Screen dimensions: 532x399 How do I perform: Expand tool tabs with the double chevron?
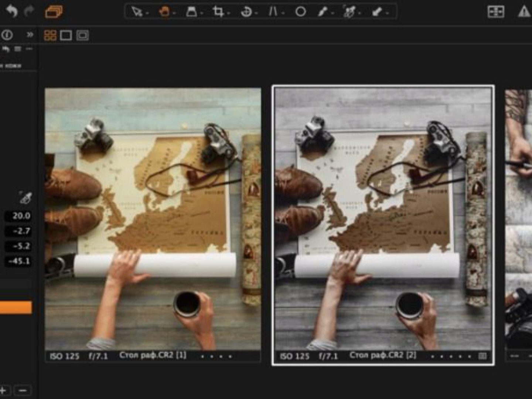30,35
